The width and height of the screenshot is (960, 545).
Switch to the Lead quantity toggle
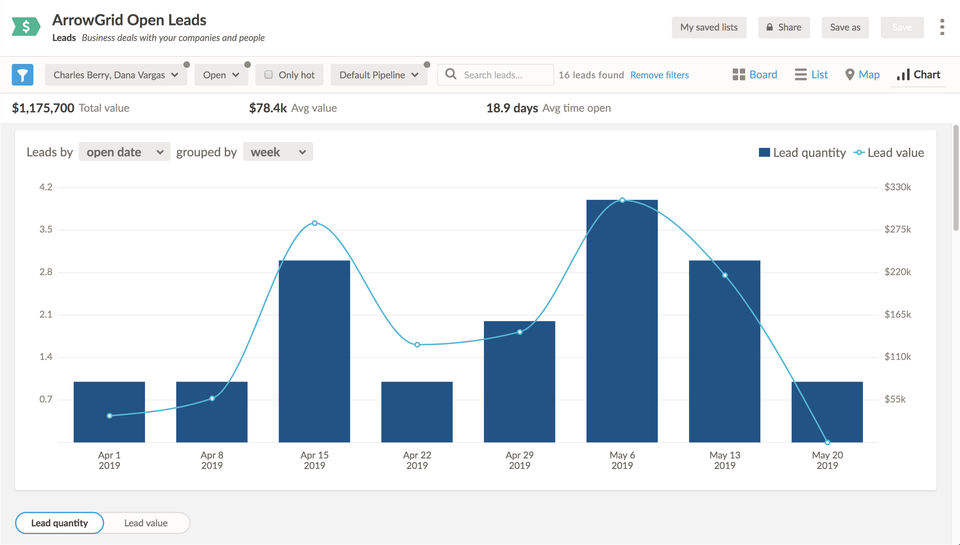60,523
